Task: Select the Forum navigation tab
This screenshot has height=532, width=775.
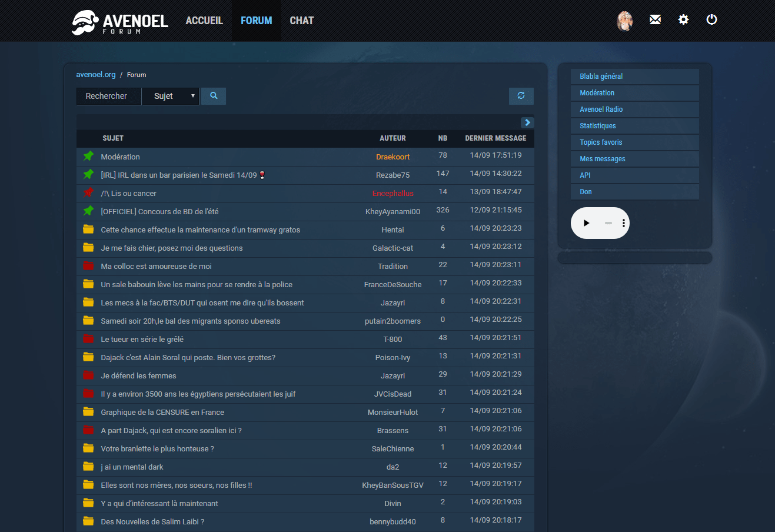Action: (257, 21)
